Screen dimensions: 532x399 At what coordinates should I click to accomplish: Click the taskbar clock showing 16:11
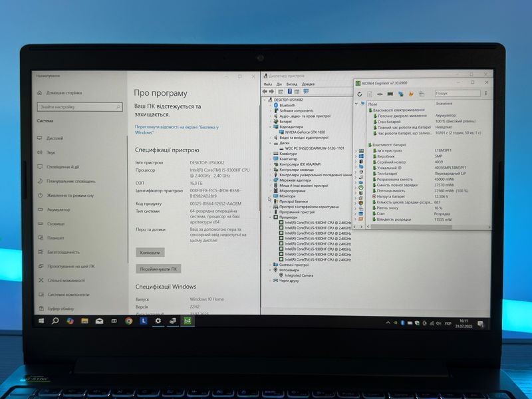point(464,323)
